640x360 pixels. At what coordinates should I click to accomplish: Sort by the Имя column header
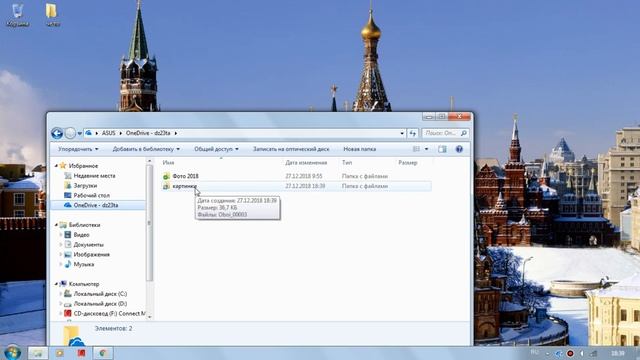(168, 162)
